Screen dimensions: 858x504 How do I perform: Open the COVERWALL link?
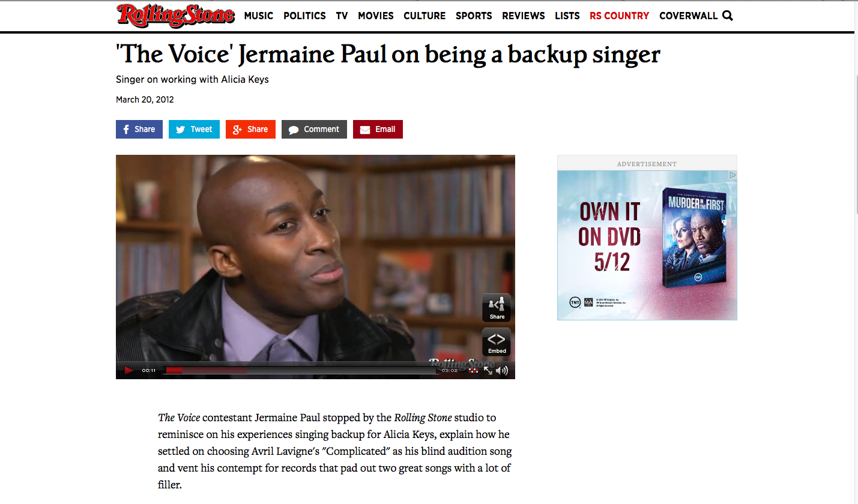point(688,16)
